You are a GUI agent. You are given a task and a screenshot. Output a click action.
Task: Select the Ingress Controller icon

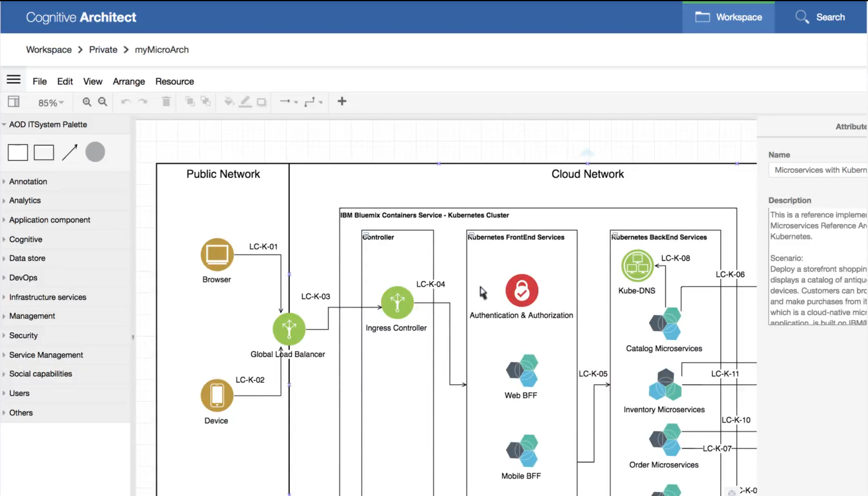(397, 302)
